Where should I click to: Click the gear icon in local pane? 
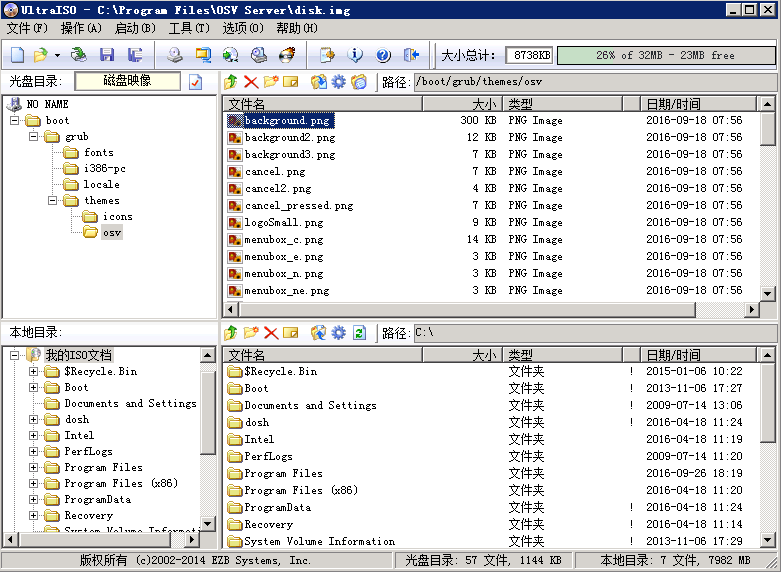(339, 332)
